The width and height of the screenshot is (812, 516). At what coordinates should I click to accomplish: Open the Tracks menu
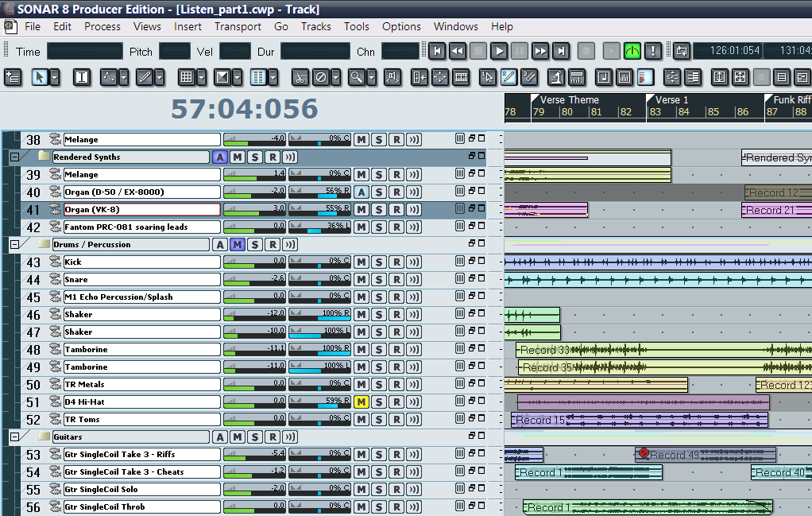(315, 26)
